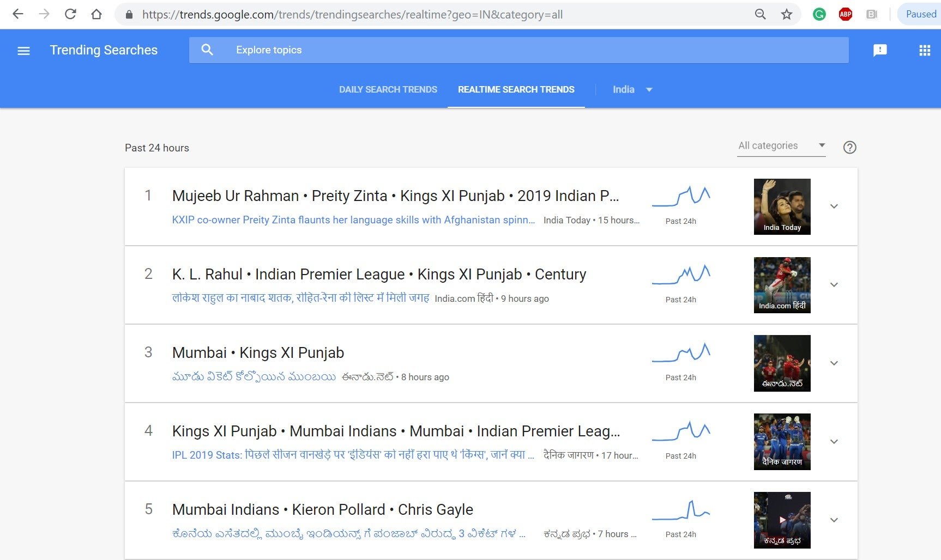Select Realtime Search Trends tab
This screenshot has height=560, width=941.
[516, 89]
